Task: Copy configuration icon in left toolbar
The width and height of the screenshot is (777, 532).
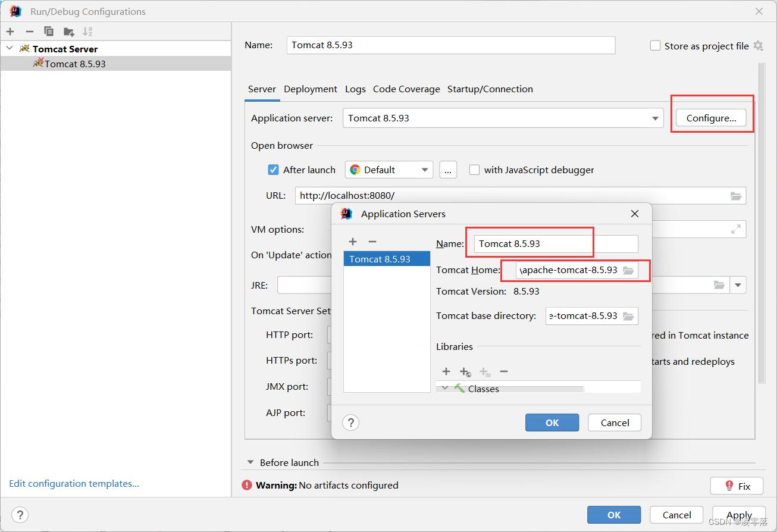Action: pyautogui.click(x=49, y=31)
